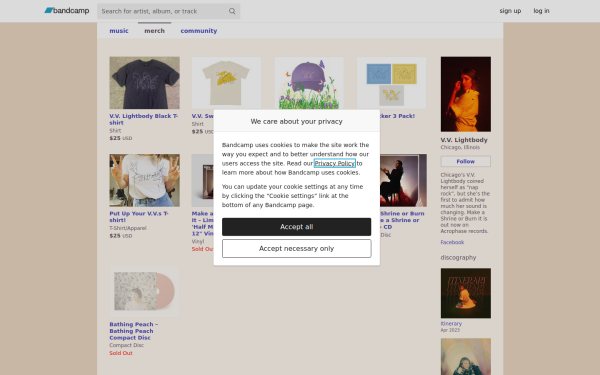Open the sign up link
The width and height of the screenshot is (600, 375).
510,11
